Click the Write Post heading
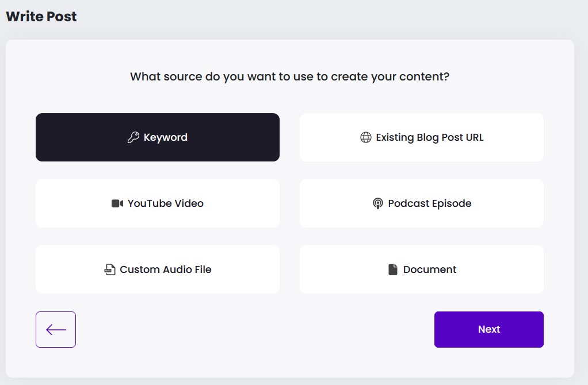This screenshot has width=588, height=385. tap(41, 17)
